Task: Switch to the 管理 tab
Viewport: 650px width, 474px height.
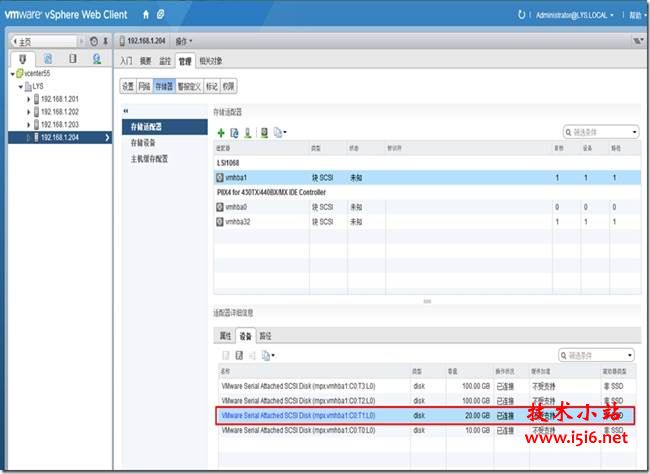Action: [185, 61]
